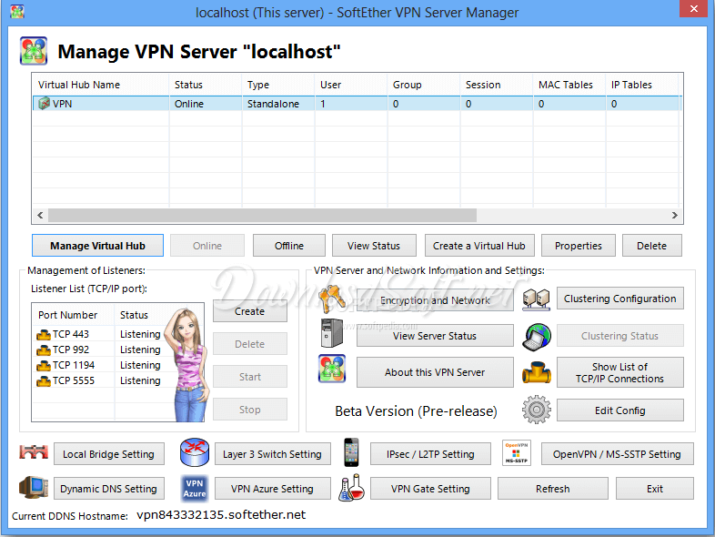Click the twin servers icon beside Clustering Configuration
The height and width of the screenshot is (537, 715).
[536, 300]
